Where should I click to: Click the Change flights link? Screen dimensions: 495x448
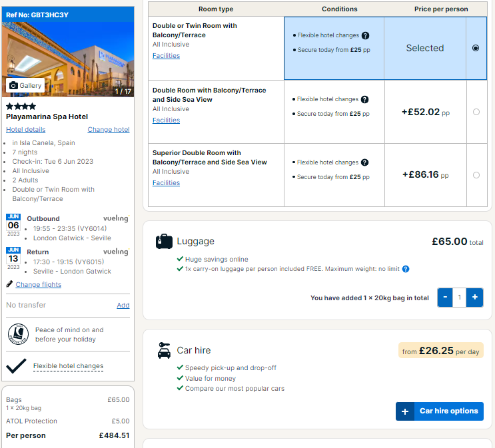click(x=39, y=284)
